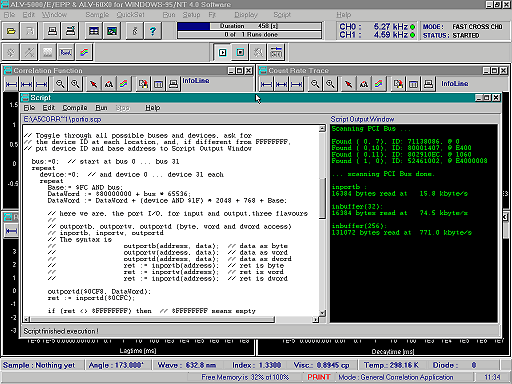
Task: Open the Run menu in Script window
Action: pos(101,108)
